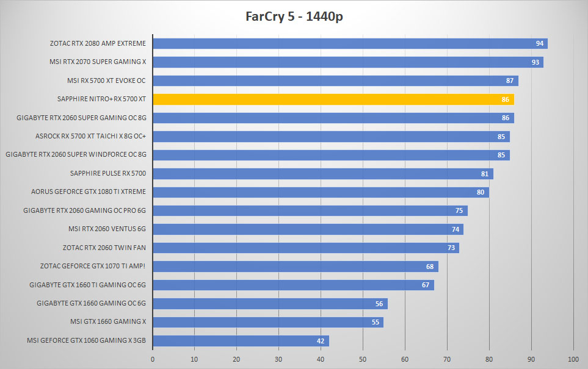Click the bar value 75

[459, 210]
